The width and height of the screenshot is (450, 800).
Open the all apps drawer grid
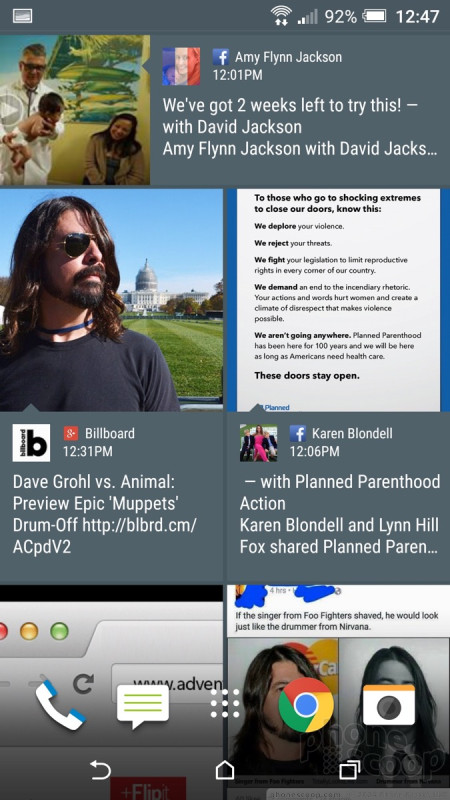coord(225,704)
